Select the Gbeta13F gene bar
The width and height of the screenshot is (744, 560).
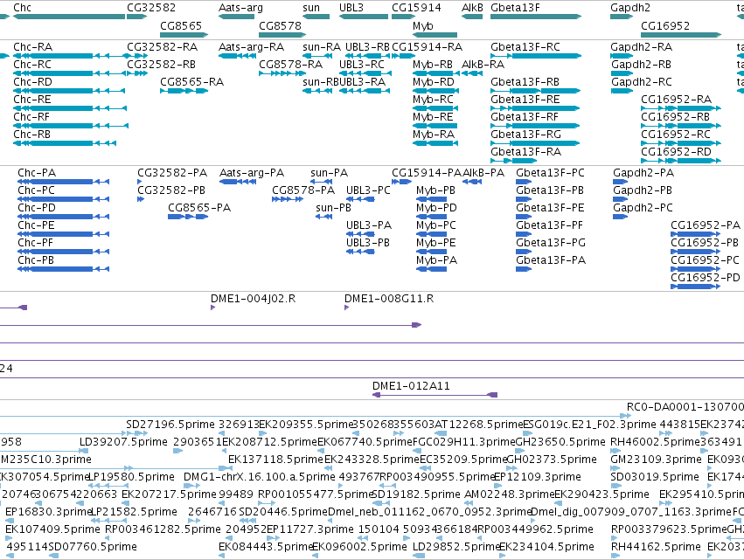click(x=536, y=17)
